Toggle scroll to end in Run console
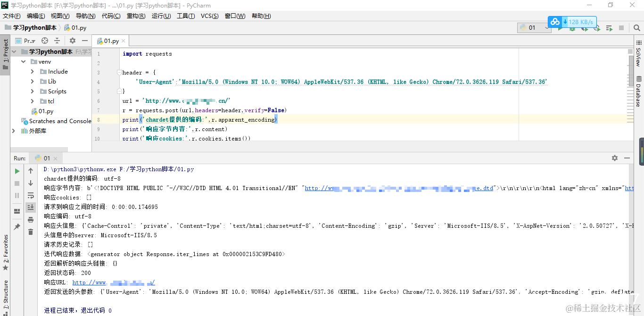 point(31,207)
